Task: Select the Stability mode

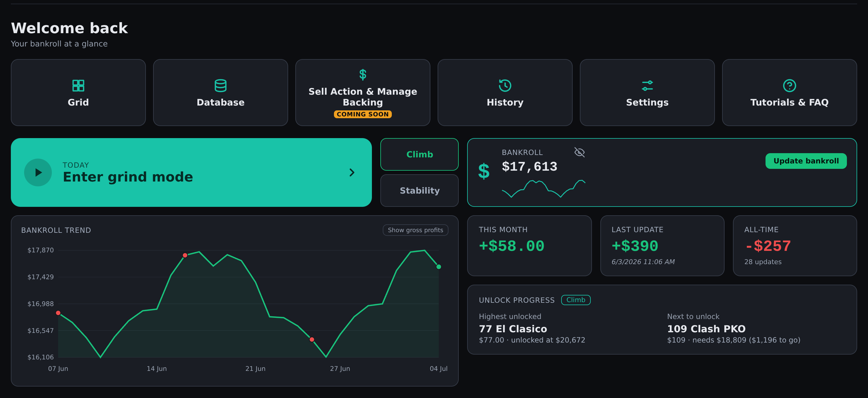Action: 419,191
